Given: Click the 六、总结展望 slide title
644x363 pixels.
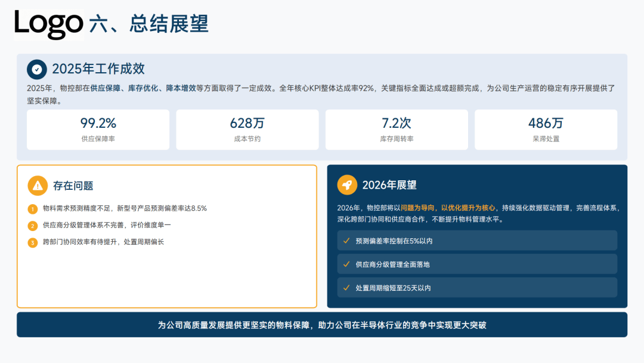Looking at the screenshot, I should [x=148, y=24].
